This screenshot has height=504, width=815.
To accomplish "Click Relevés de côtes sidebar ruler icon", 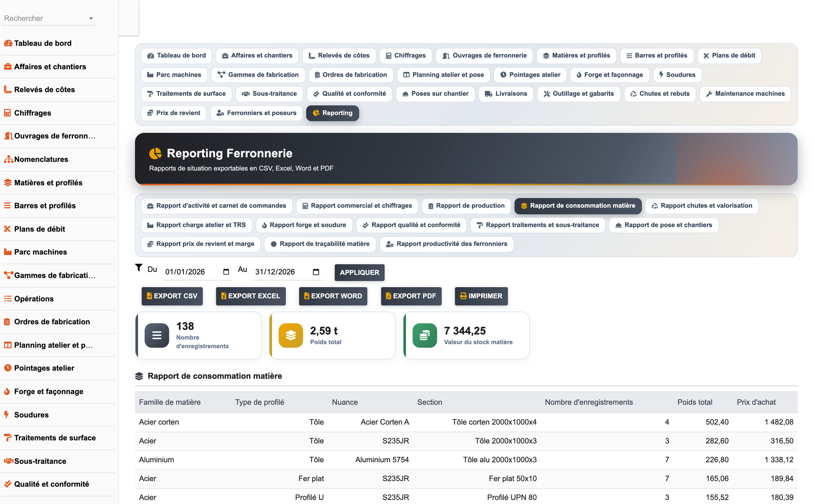I will (x=8, y=90).
